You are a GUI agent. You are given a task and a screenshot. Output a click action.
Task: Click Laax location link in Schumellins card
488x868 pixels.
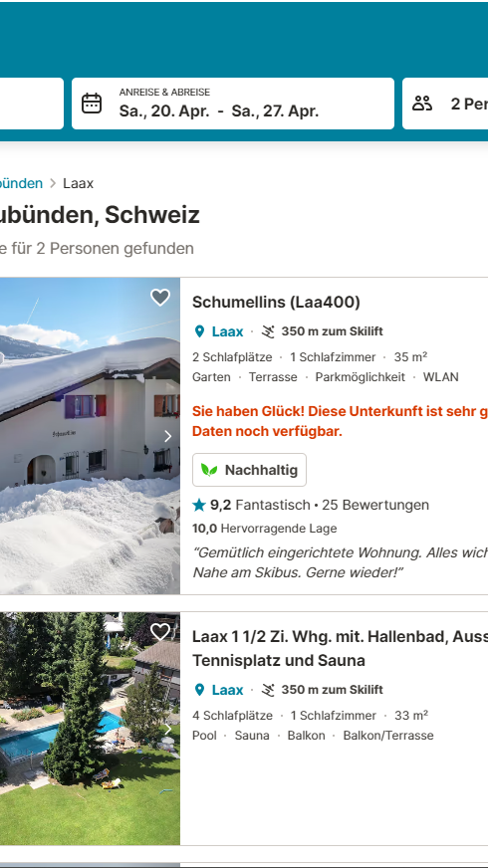coord(227,331)
